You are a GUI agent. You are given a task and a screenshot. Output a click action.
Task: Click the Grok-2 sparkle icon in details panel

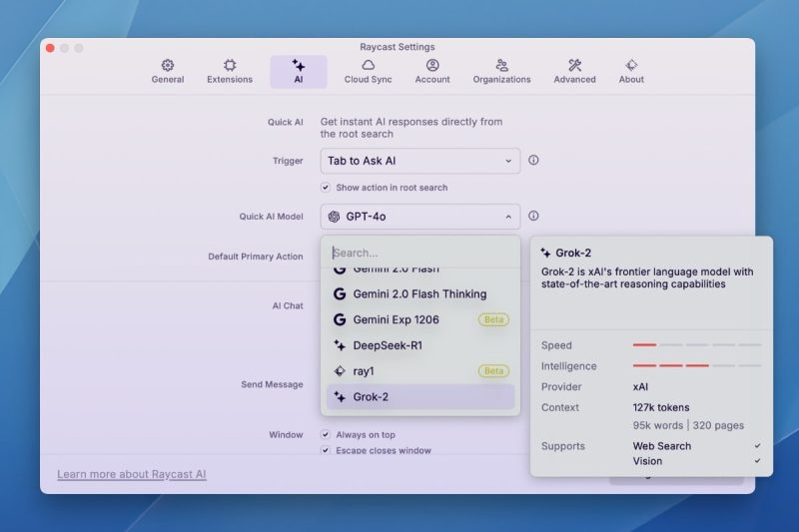[x=545, y=253]
